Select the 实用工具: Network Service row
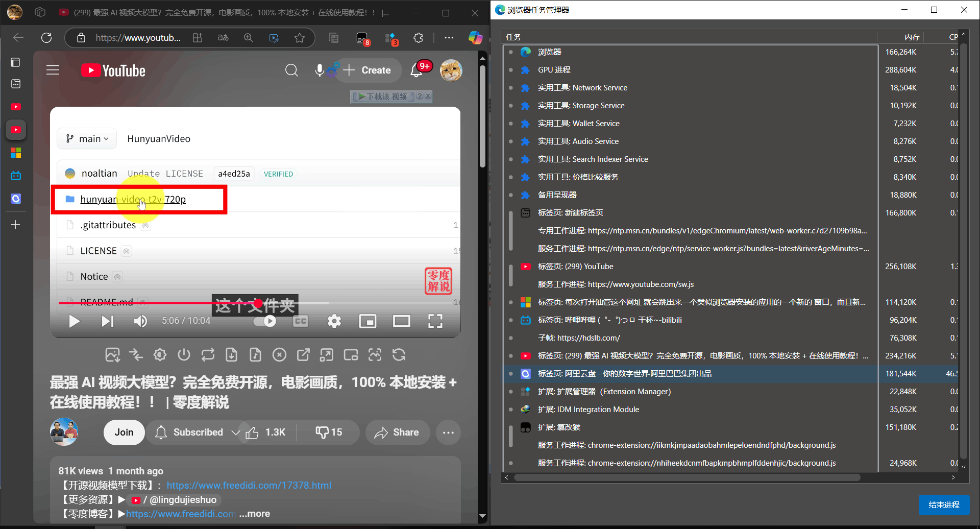This screenshot has width=980, height=529. (730, 88)
